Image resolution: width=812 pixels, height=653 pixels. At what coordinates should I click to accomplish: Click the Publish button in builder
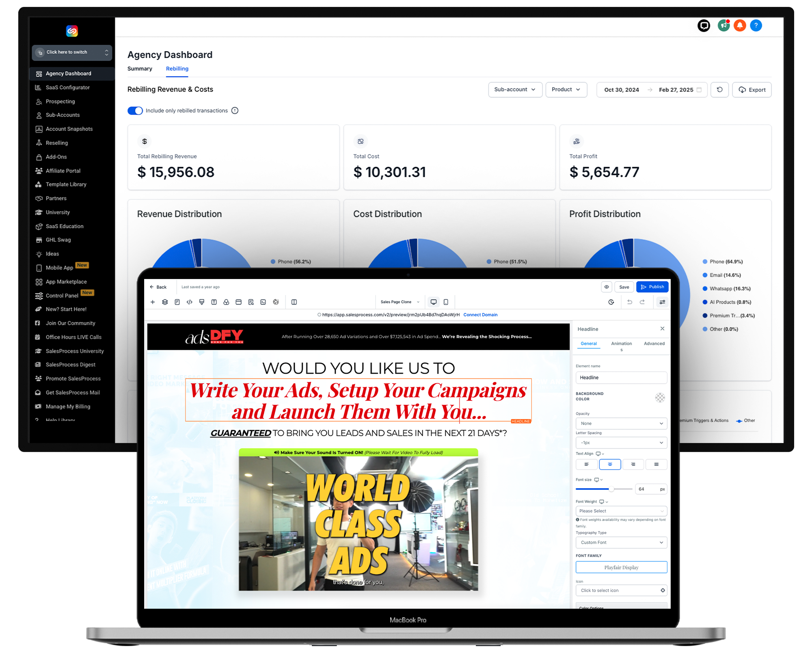pyautogui.click(x=652, y=287)
